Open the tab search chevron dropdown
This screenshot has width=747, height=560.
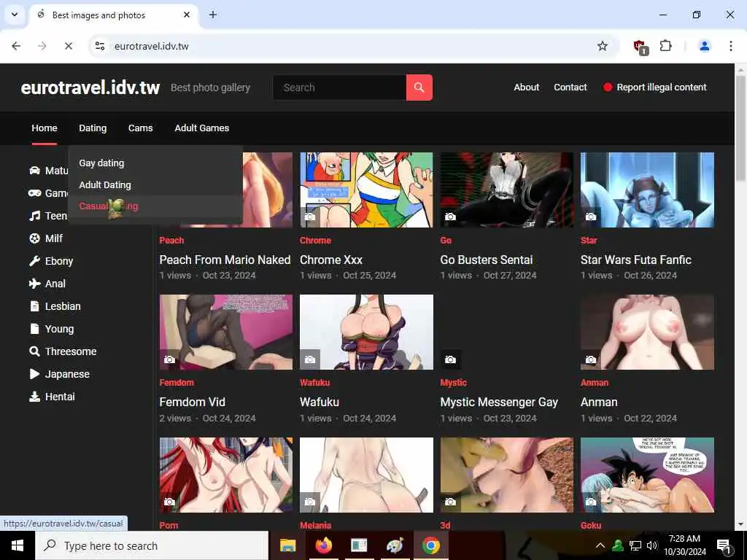[x=15, y=15]
